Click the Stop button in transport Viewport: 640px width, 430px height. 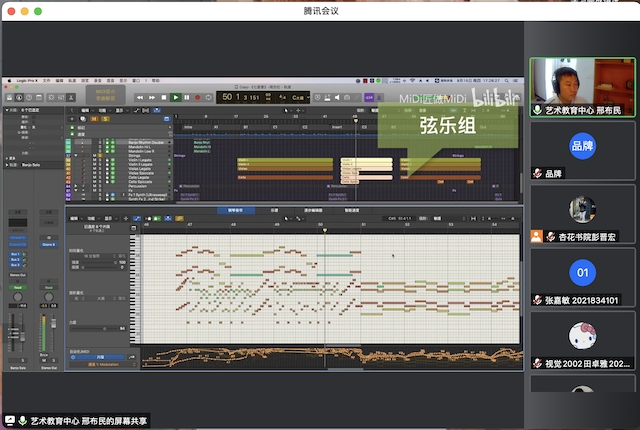pos(164,98)
